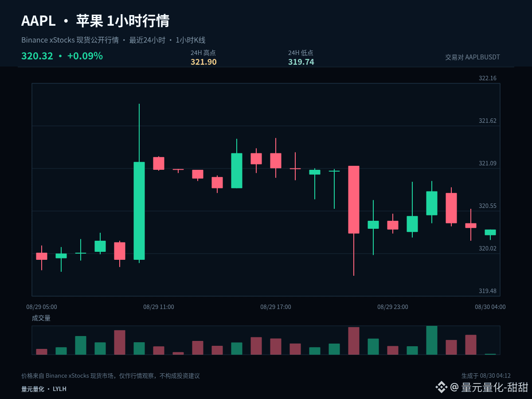Click the y-axis label "320.02"

[x=488, y=248]
